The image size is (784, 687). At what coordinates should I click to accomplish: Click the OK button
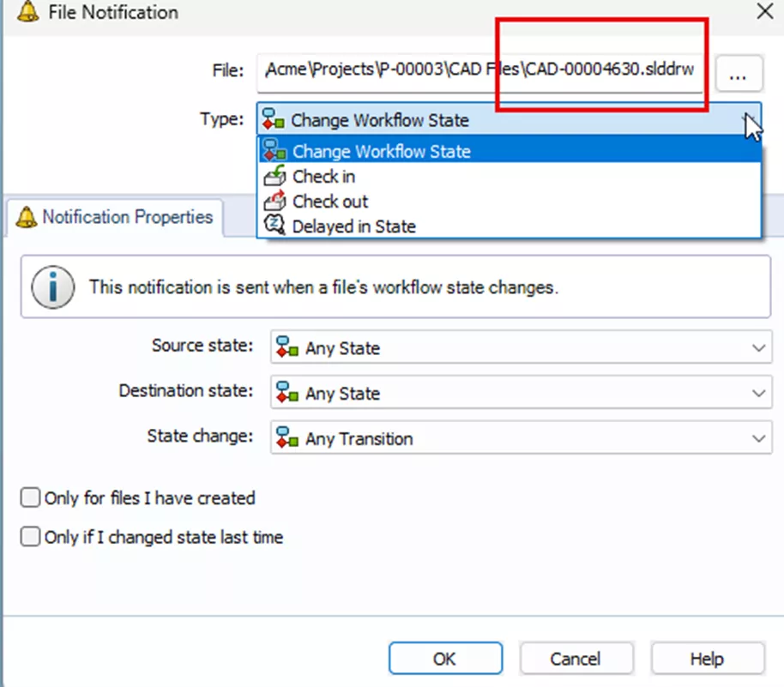(x=445, y=659)
